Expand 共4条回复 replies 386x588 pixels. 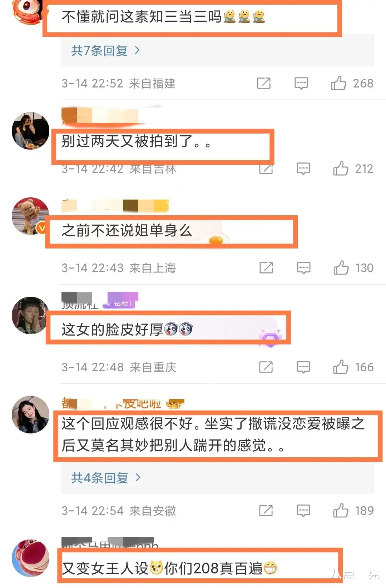[x=106, y=478]
